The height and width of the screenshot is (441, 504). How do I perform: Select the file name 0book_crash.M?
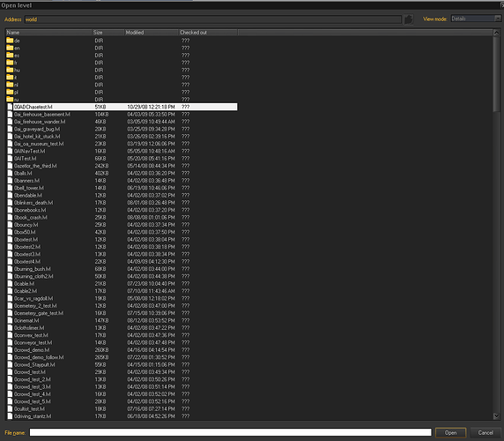point(31,218)
